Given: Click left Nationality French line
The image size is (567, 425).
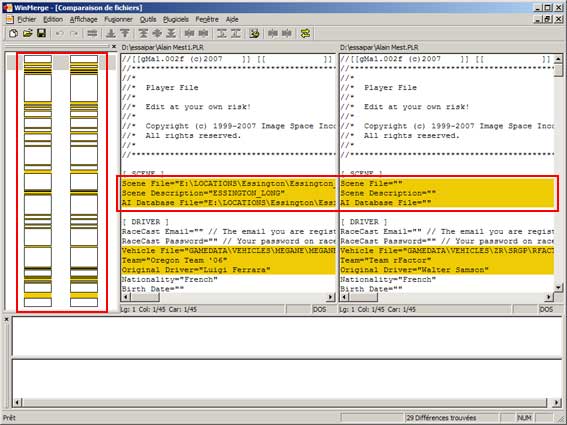Looking at the screenshot, I should point(229,280).
